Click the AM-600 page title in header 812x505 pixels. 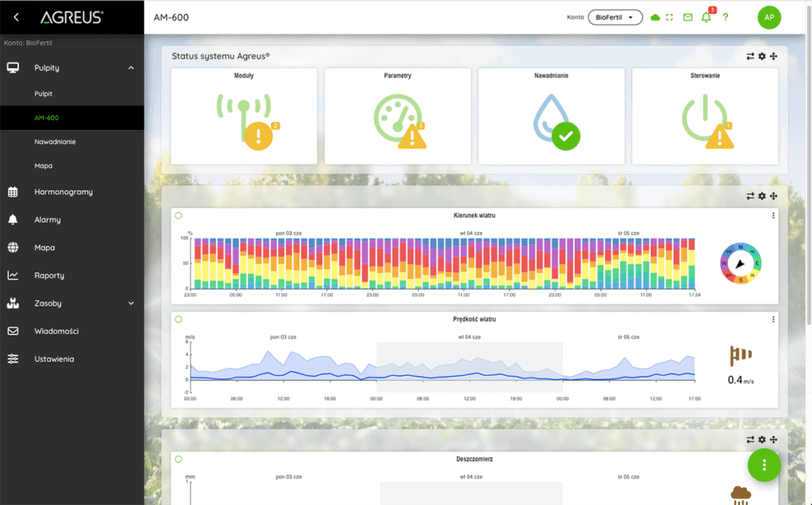[171, 17]
